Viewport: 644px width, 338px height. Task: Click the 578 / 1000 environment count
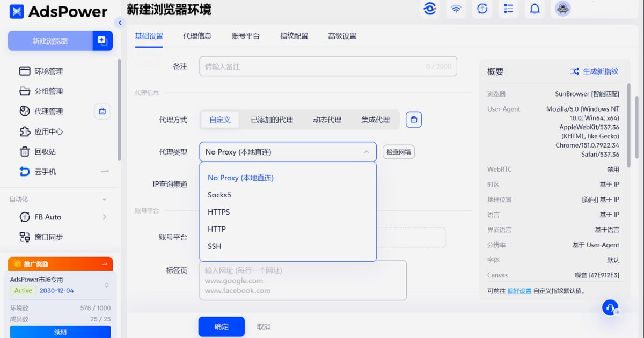pyautogui.click(x=96, y=308)
